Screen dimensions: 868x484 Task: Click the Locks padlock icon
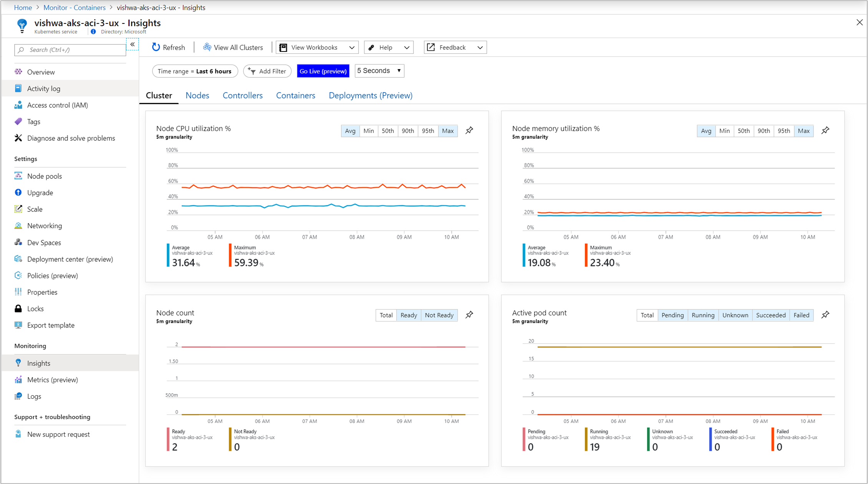[18, 309]
